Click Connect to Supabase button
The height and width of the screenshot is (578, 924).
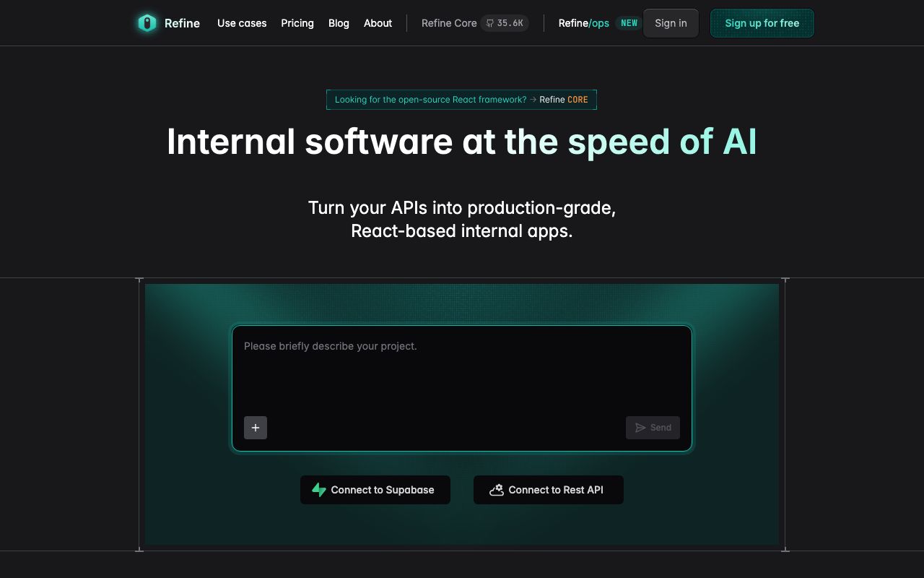tap(375, 490)
